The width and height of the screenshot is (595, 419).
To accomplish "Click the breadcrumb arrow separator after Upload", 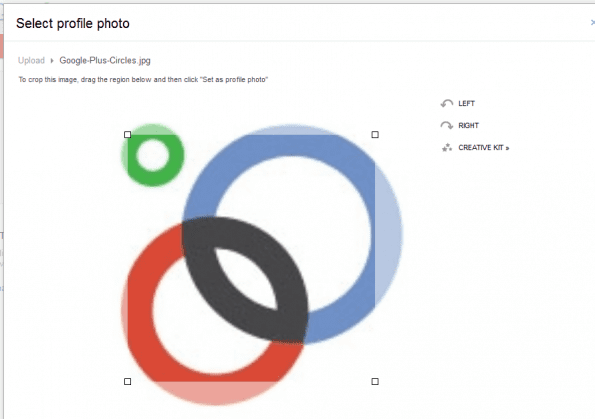I will pyautogui.click(x=52, y=61).
